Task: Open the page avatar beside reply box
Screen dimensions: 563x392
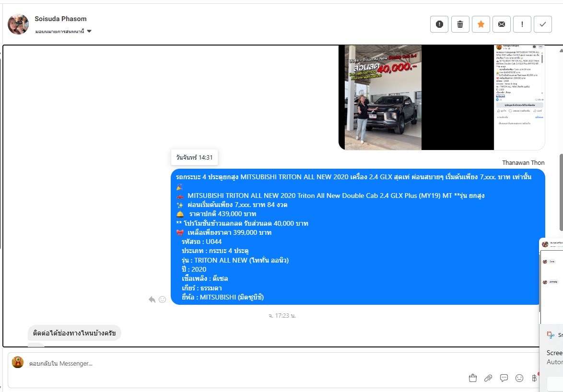Action: point(18,362)
